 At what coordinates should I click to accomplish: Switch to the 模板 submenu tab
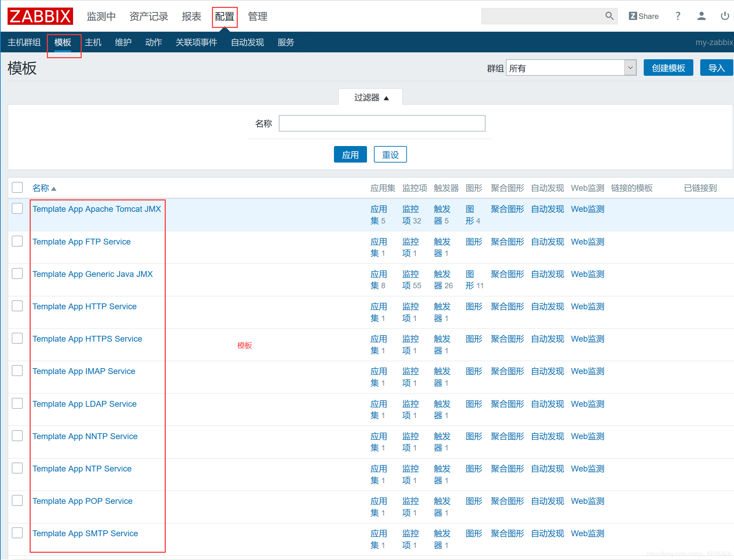pos(63,42)
